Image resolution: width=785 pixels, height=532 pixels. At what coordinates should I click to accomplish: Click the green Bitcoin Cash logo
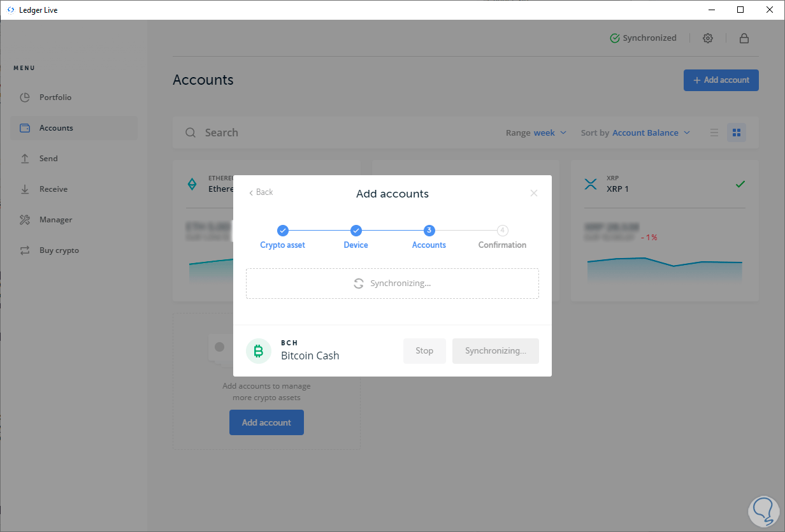[x=259, y=351]
